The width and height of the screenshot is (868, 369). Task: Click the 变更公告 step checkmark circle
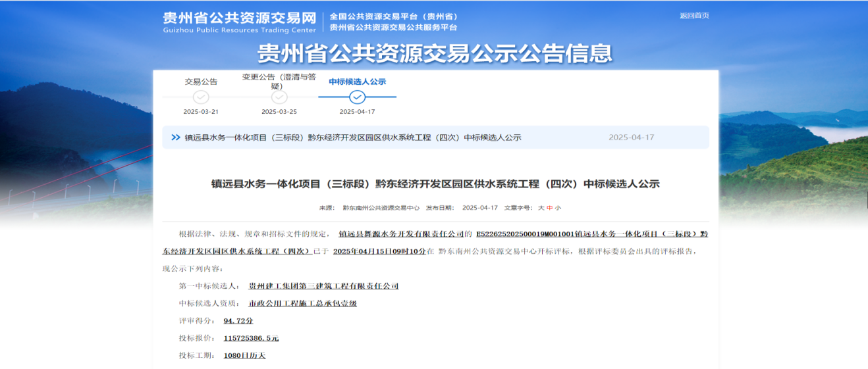click(279, 97)
